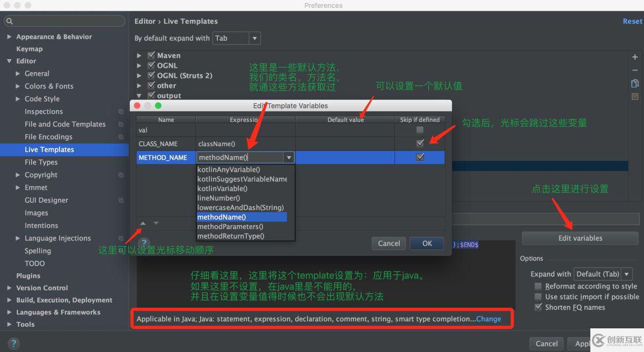Enable Skip if defined for the val variable

coord(420,130)
